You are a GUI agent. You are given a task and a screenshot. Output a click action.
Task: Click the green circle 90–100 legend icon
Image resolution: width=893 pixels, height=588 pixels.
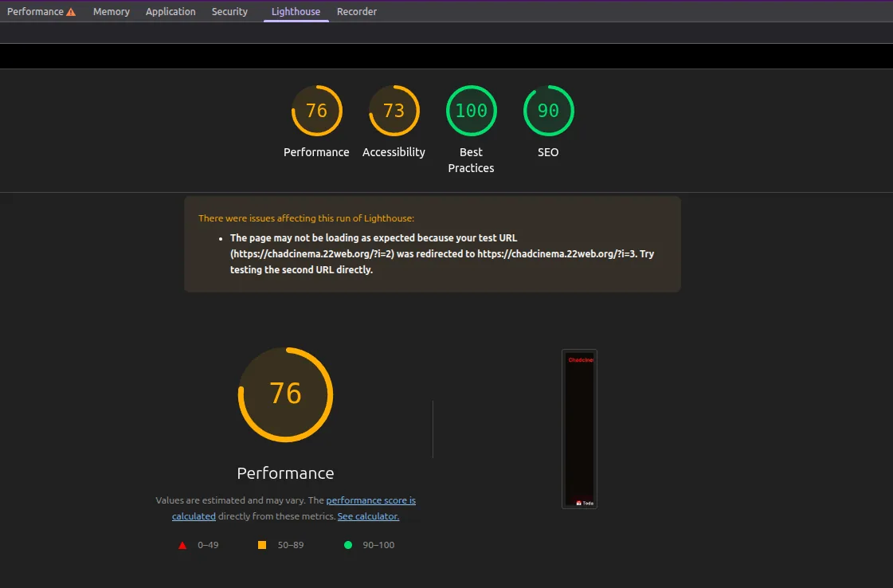click(x=348, y=545)
